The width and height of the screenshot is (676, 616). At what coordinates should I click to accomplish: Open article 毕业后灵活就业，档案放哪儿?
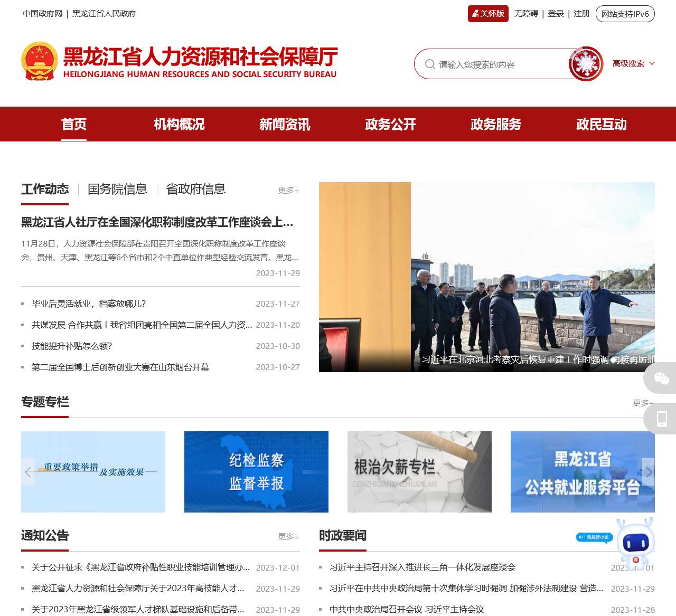coord(89,304)
